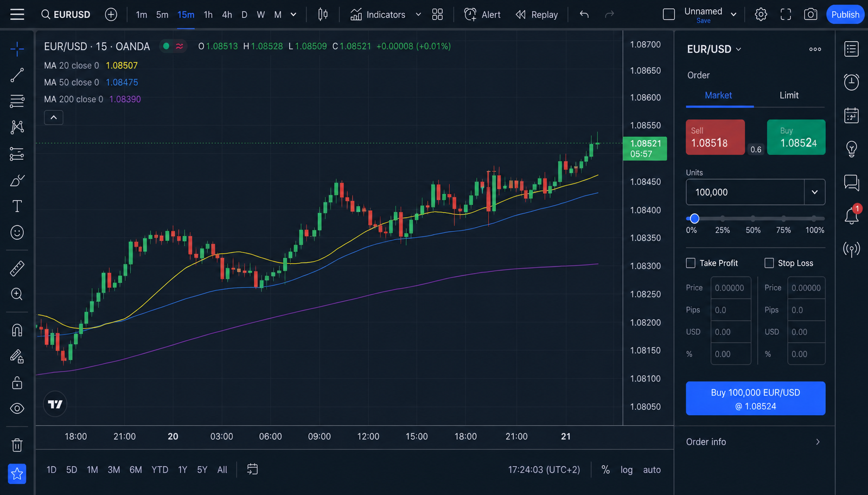868x495 pixels.
Task: Select the crosshair cursor tool
Action: tap(17, 49)
